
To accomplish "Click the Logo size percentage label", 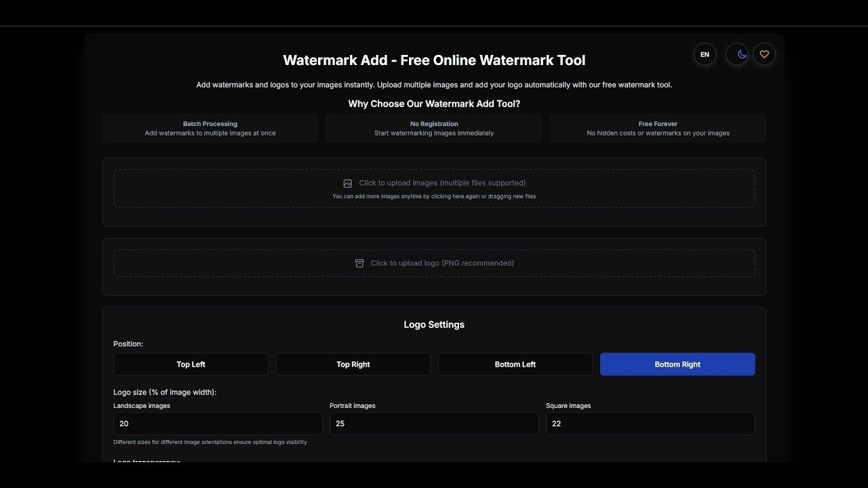I will pyautogui.click(x=165, y=392).
